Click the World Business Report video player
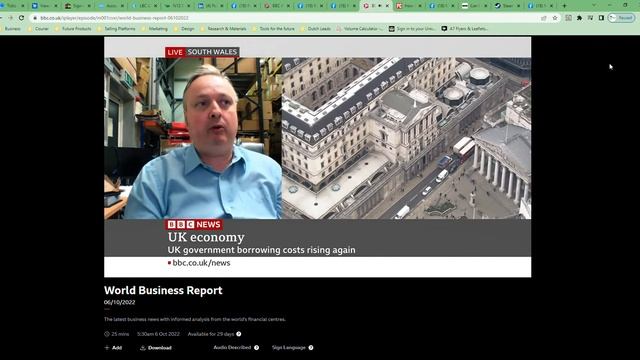The image size is (640, 360). [x=318, y=157]
